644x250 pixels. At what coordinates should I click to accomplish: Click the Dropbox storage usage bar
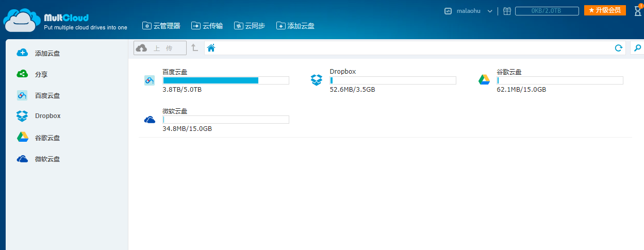coord(393,80)
